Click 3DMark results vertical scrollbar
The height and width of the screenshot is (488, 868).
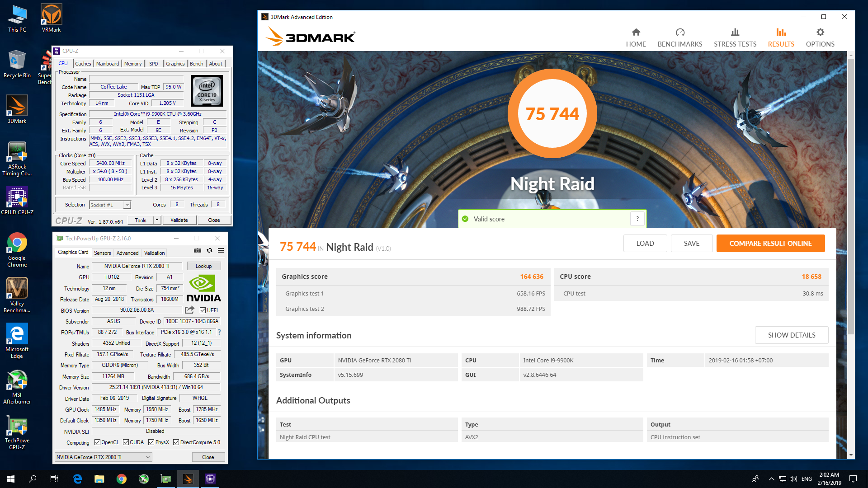coord(851,197)
